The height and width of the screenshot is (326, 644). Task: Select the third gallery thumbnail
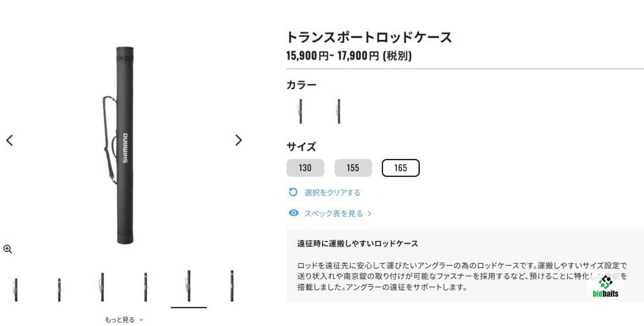(x=102, y=287)
